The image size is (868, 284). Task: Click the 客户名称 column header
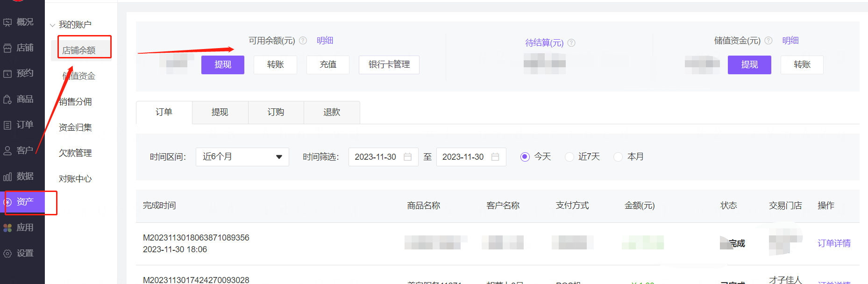click(503, 206)
